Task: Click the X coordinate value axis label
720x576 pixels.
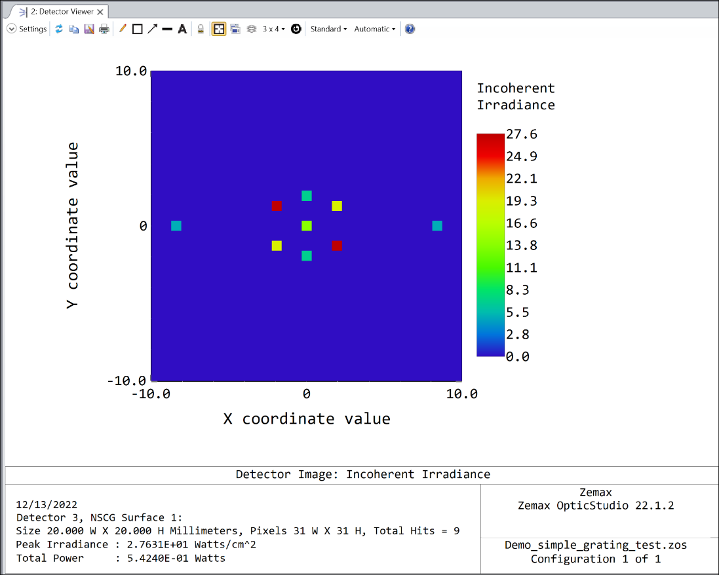Action: tap(307, 419)
